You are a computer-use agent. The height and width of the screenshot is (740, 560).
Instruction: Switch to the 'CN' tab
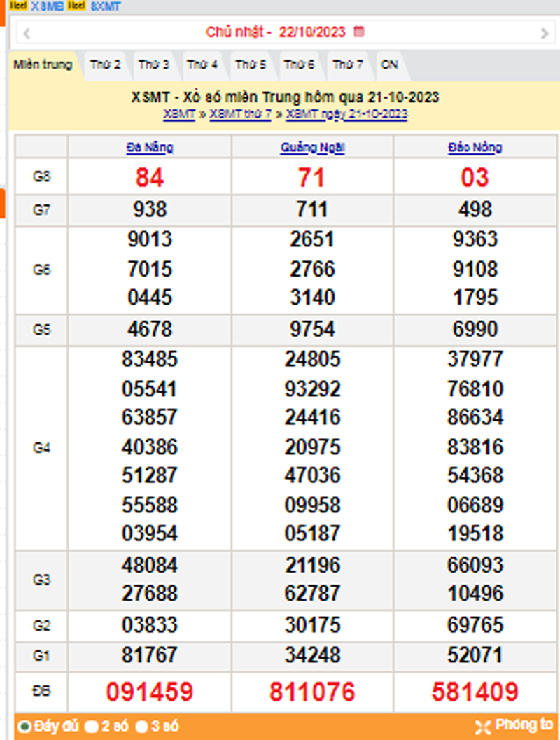[x=390, y=64]
